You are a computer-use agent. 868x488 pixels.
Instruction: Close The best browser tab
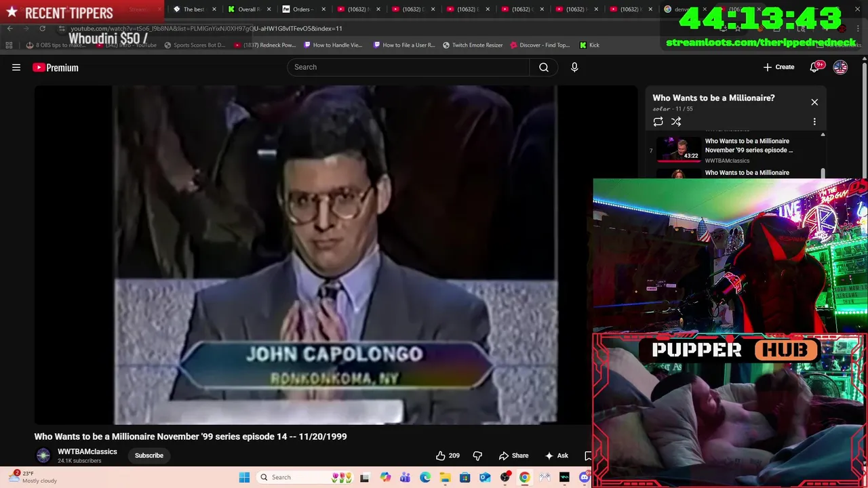pyautogui.click(x=214, y=9)
